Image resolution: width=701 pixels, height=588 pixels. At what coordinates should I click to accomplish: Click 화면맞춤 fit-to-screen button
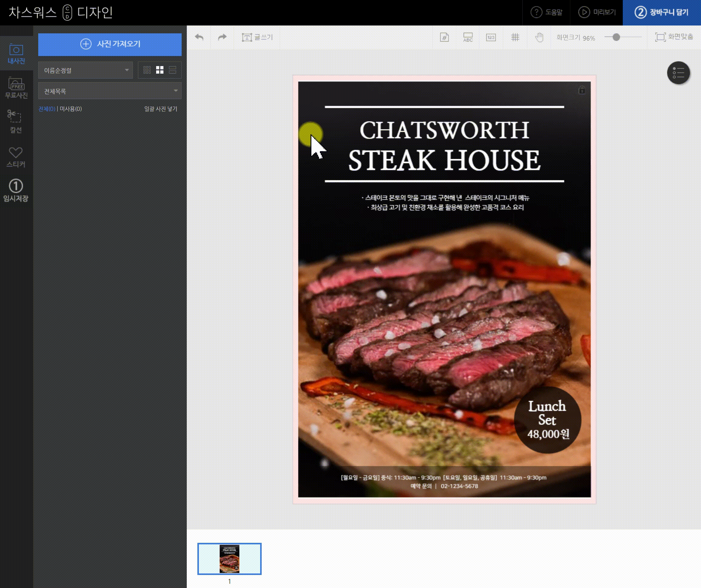pyautogui.click(x=674, y=37)
